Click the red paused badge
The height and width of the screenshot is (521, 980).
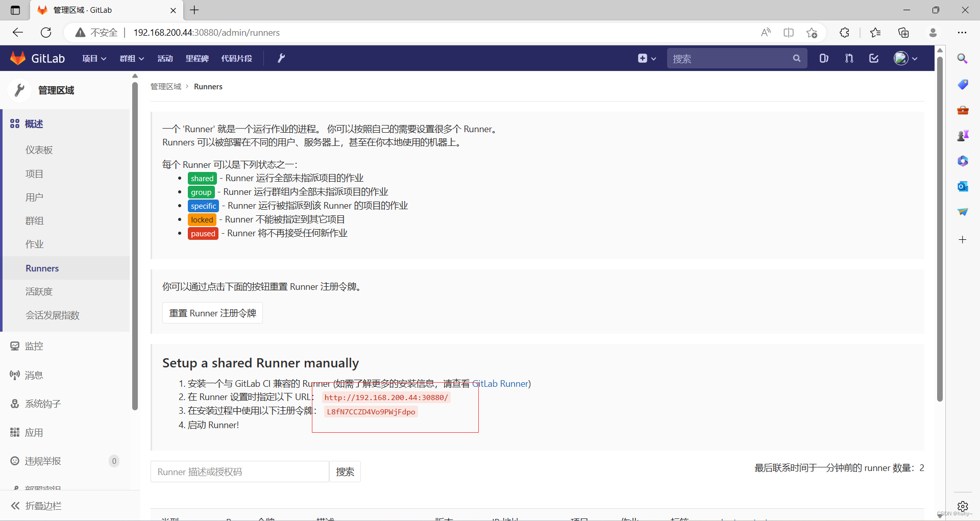coord(203,233)
